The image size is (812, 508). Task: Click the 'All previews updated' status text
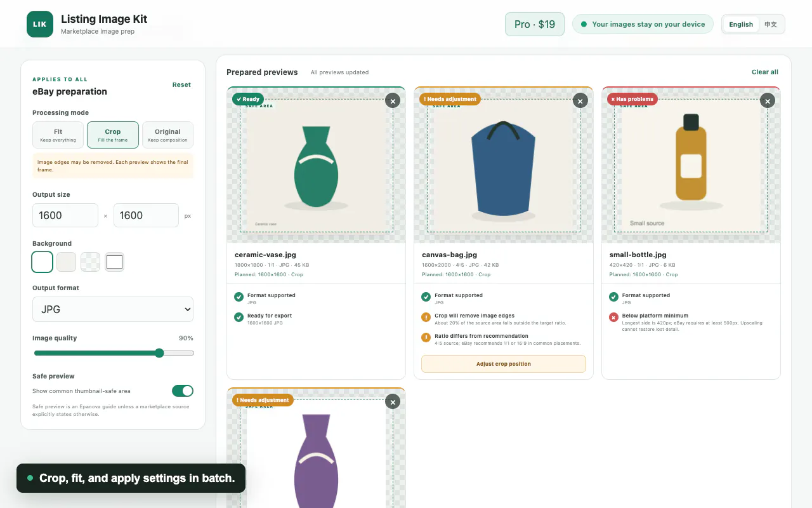339,72
